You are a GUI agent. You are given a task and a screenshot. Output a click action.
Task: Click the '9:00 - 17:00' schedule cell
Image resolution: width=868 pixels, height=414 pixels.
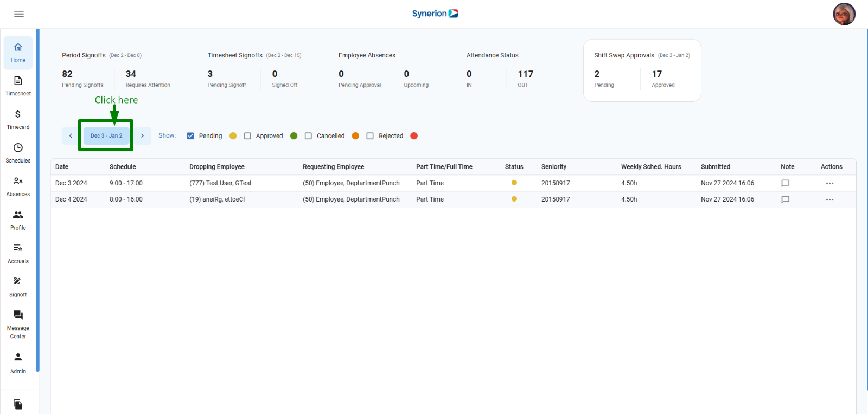[x=126, y=183]
